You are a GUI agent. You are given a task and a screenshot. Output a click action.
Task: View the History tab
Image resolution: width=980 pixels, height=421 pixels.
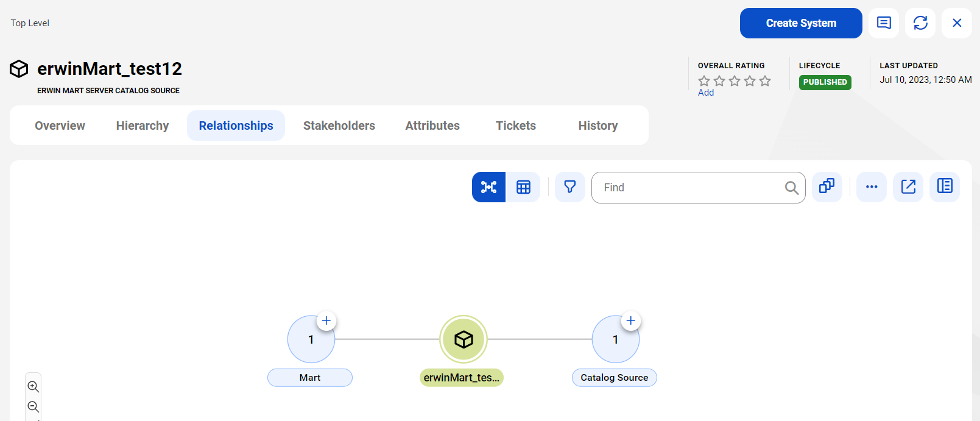click(x=598, y=126)
